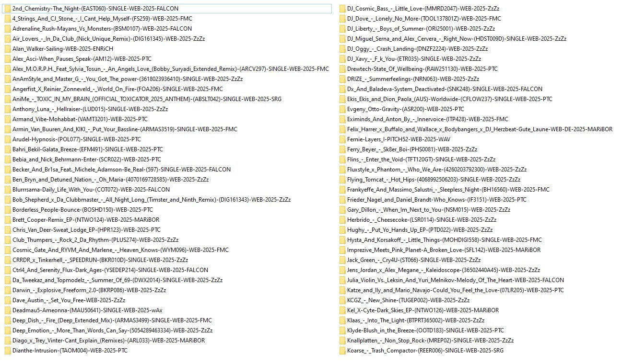Screen dimensions: 622x364
Task: Click the folder icon beside 2nd_Chemistry-The_Night
Action: [8, 9]
